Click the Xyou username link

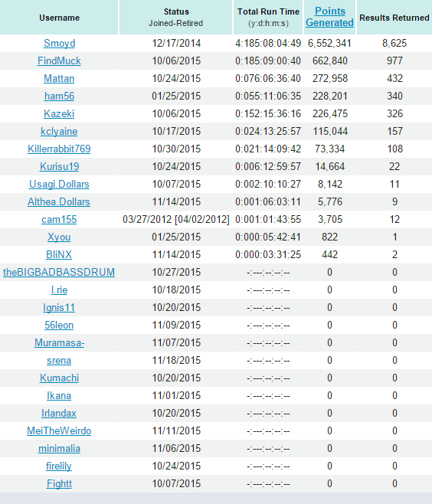point(59,237)
